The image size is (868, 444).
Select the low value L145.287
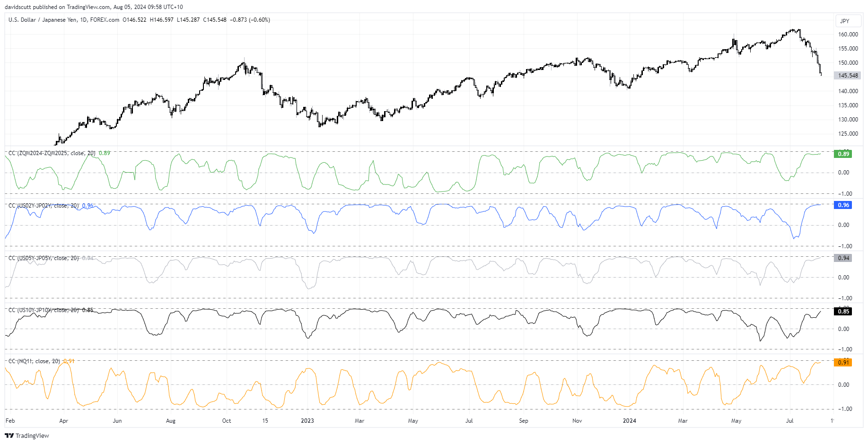[x=188, y=20]
